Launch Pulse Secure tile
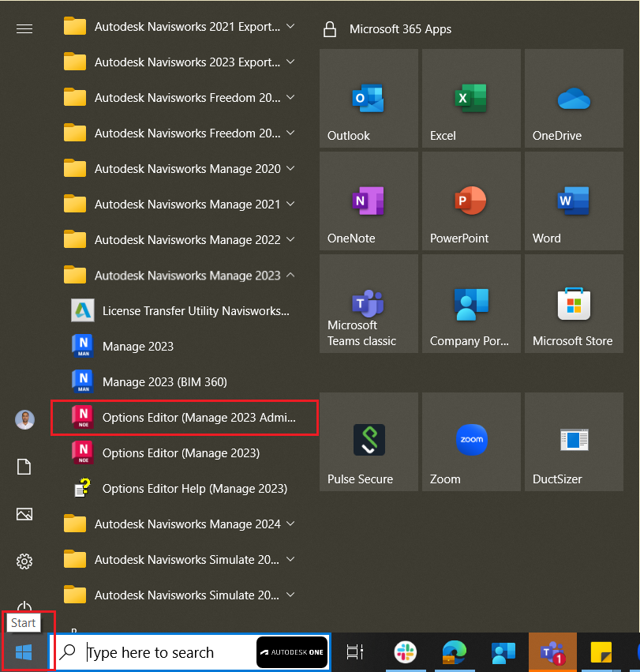Image resolution: width=640 pixels, height=672 pixels. pyautogui.click(x=369, y=442)
